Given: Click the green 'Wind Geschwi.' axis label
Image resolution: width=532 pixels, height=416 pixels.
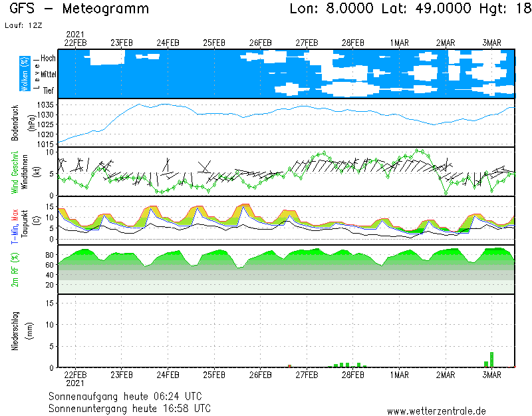Looking at the screenshot, I should 15,172.
